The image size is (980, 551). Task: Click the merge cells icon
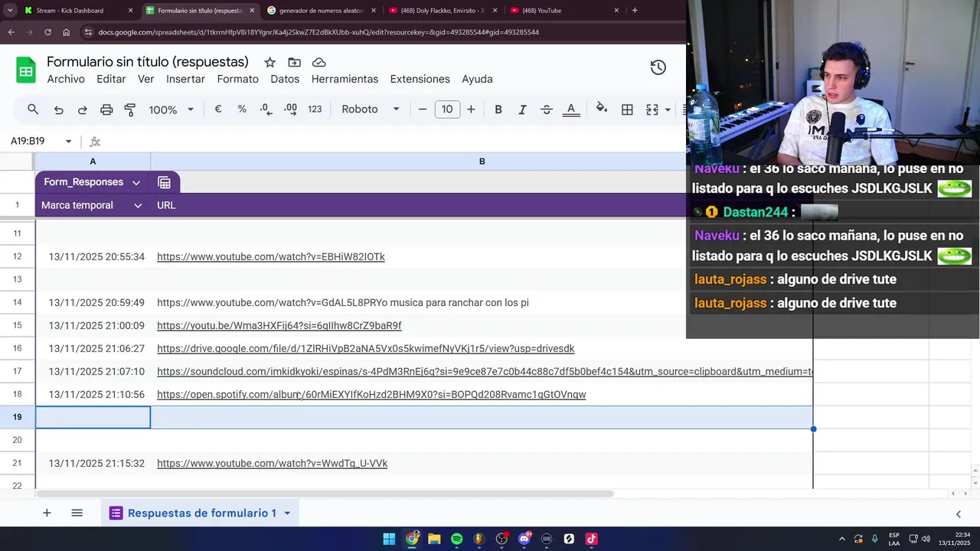pyautogui.click(x=652, y=109)
